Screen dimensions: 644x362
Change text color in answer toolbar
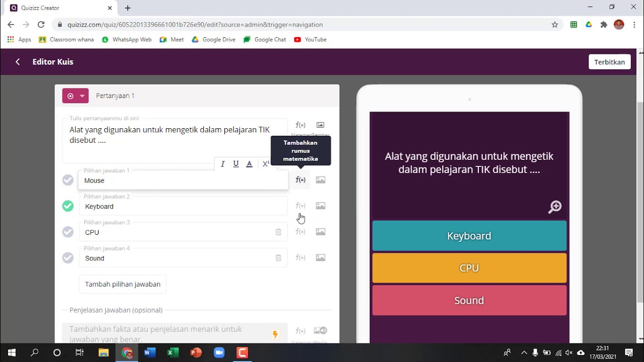[x=249, y=164]
